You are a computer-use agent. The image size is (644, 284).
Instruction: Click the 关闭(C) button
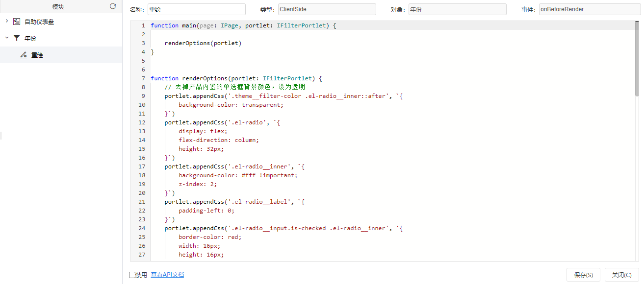[621, 275]
